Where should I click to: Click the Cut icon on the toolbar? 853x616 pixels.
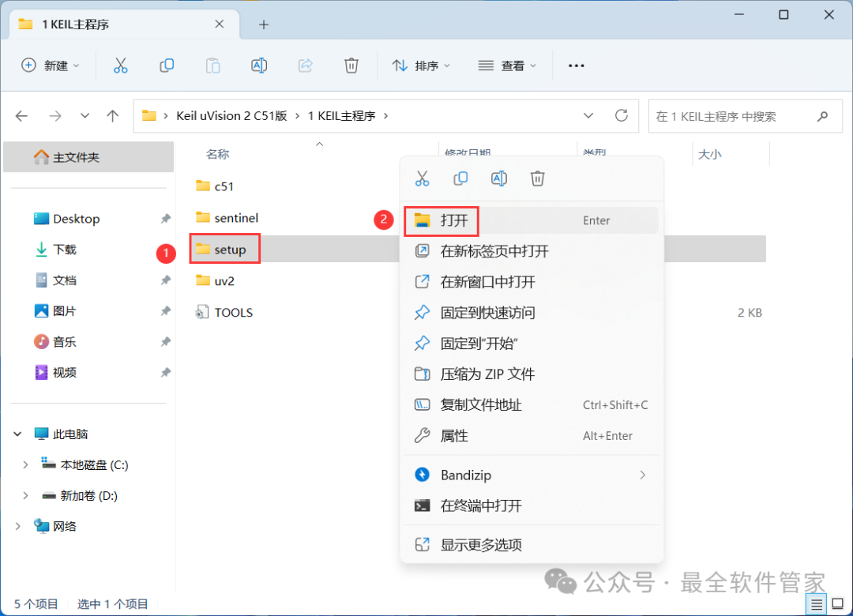click(x=120, y=66)
